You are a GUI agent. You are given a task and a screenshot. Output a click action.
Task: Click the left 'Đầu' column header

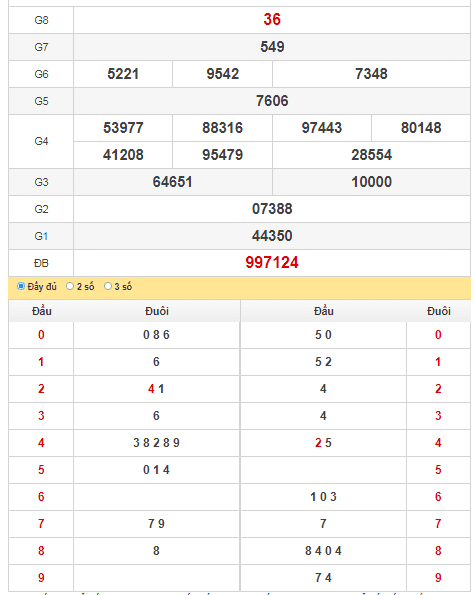[x=42, y=311]
